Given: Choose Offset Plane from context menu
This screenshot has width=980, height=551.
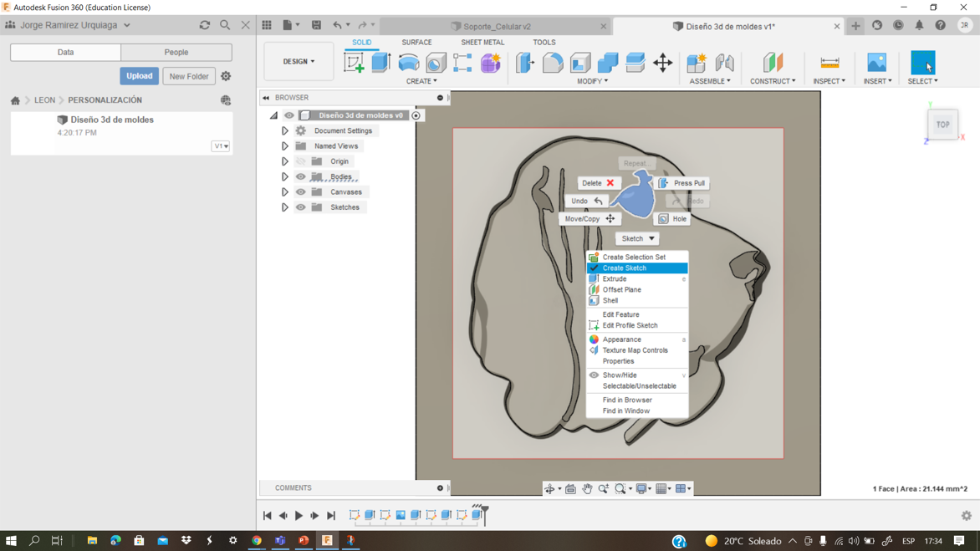Looking at the screenshot, I should (622, 289).
